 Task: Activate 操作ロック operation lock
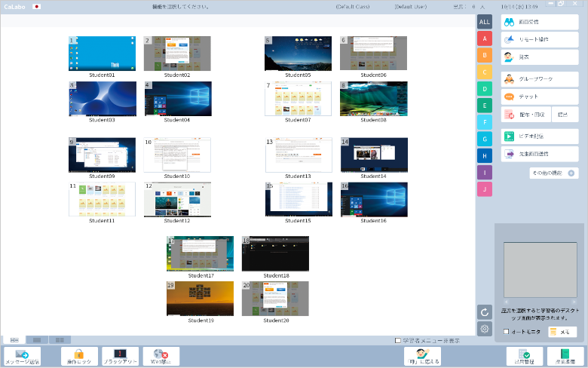(x=79, y=356)
